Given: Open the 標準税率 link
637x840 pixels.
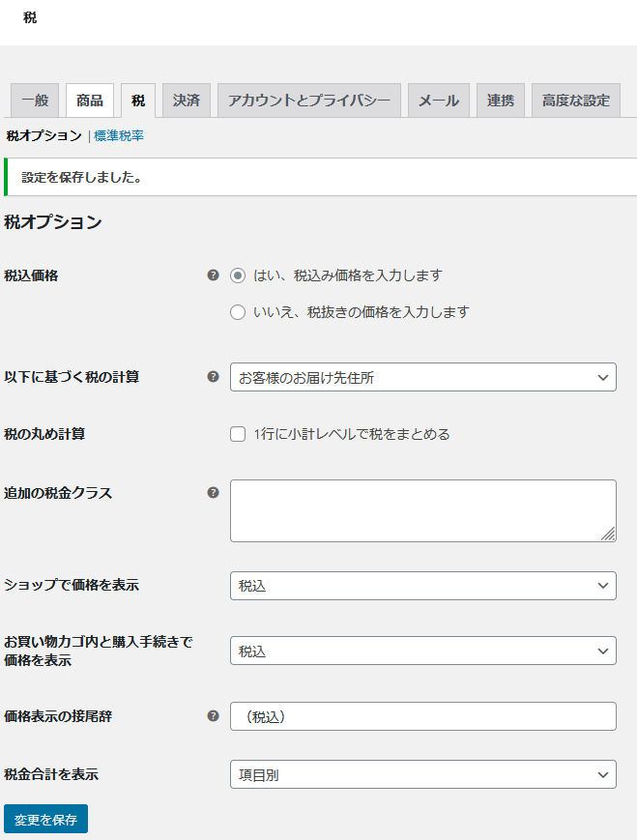Looking at the screenshot, I should tap(119, 136).
